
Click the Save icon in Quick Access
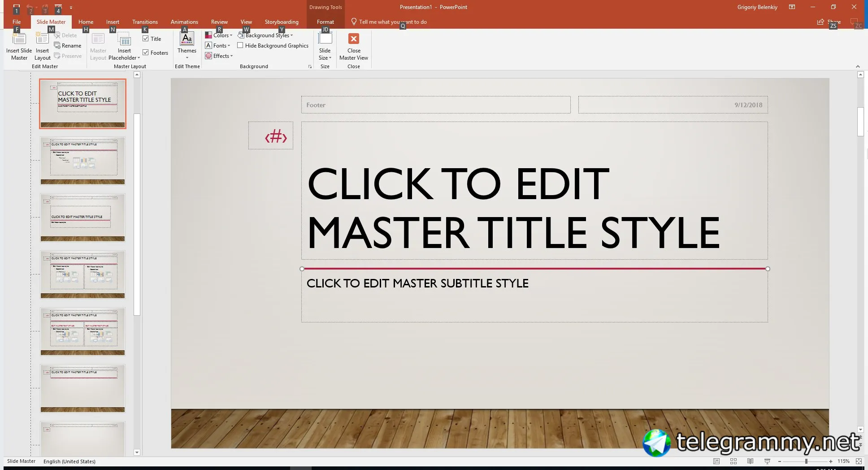[x=16, y=8]
